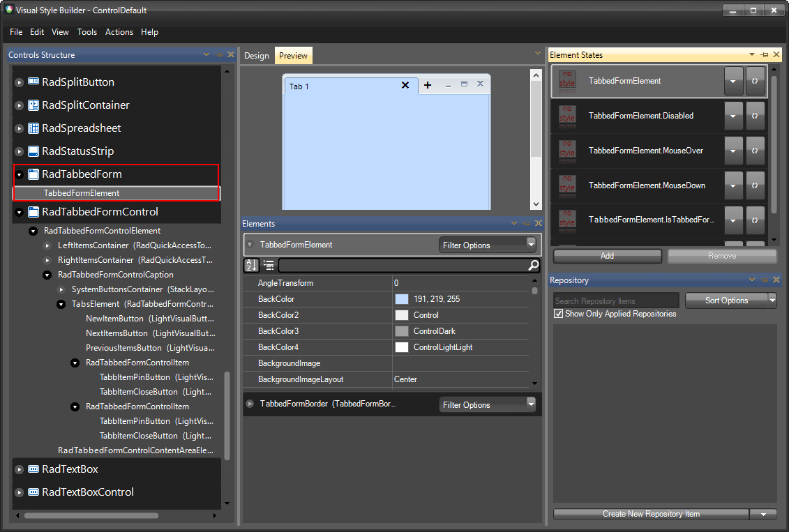Click the RadSpreadsheet grid icon

[33, 128]
